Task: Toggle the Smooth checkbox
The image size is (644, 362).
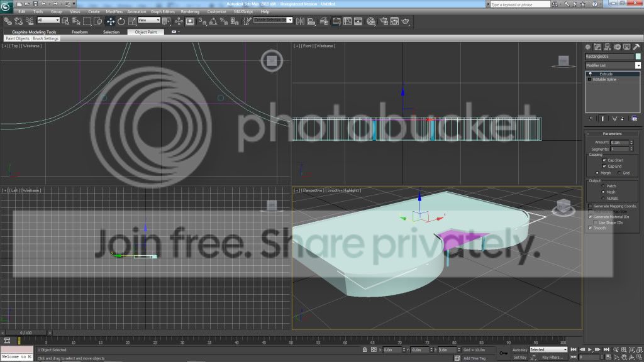Action: pos(591,228)
